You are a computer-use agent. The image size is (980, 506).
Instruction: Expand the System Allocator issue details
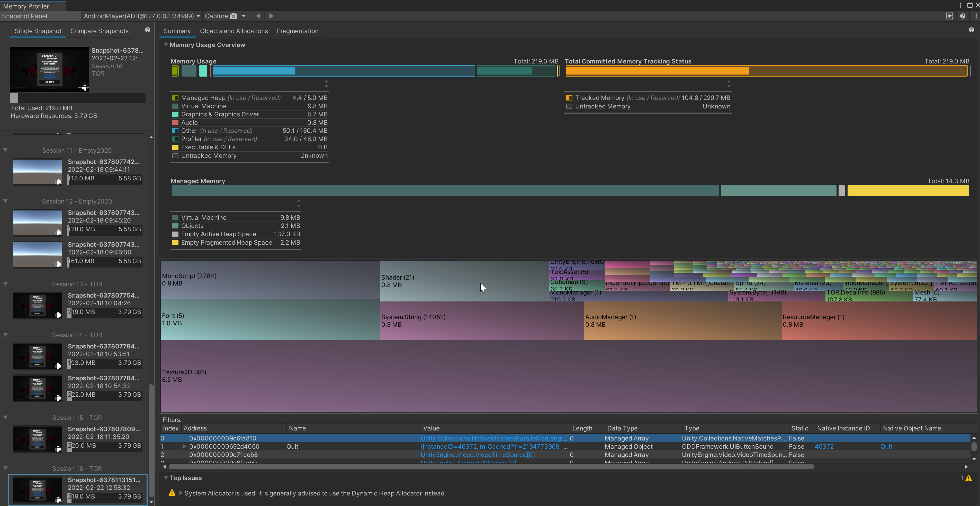tap(181, 493)
